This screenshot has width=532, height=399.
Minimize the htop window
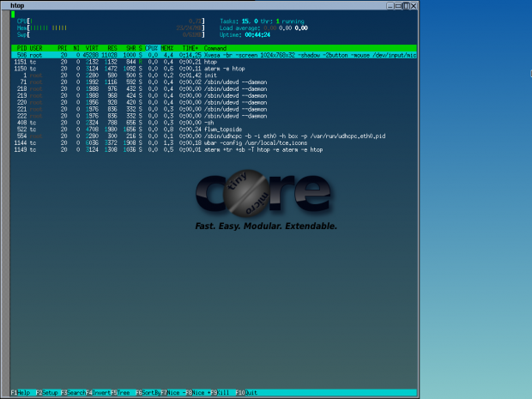pos(390,6)
